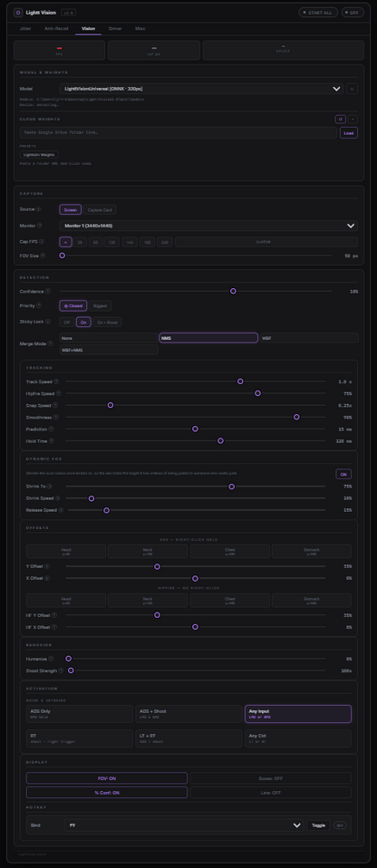Click the Google Drive folder link field

click(179, 133)
